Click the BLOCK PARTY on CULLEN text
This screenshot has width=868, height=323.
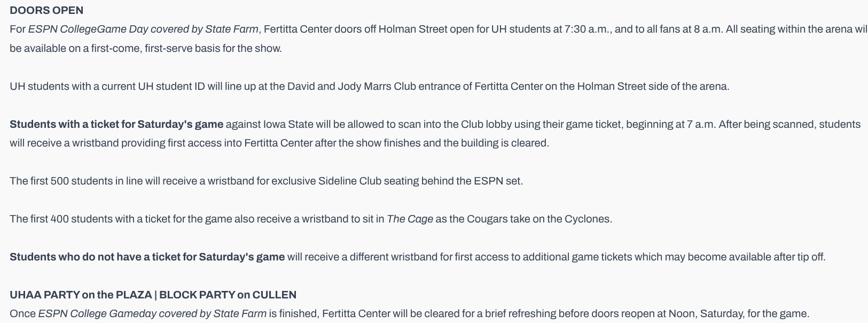point(228,295)
